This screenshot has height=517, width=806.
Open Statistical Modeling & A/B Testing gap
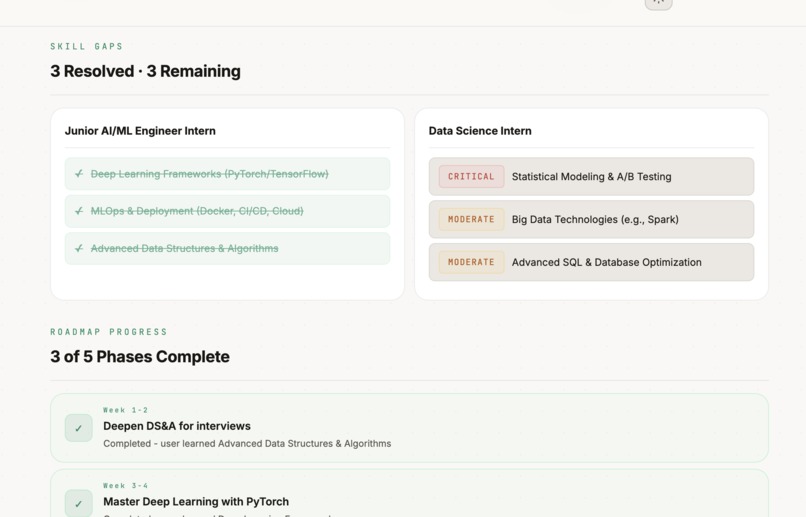tap(592, 176)
